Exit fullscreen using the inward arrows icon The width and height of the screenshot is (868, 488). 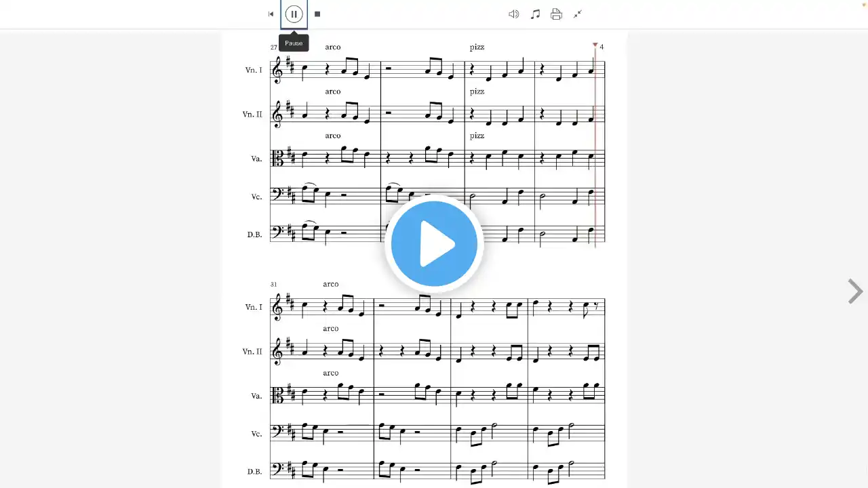point(578,14)
